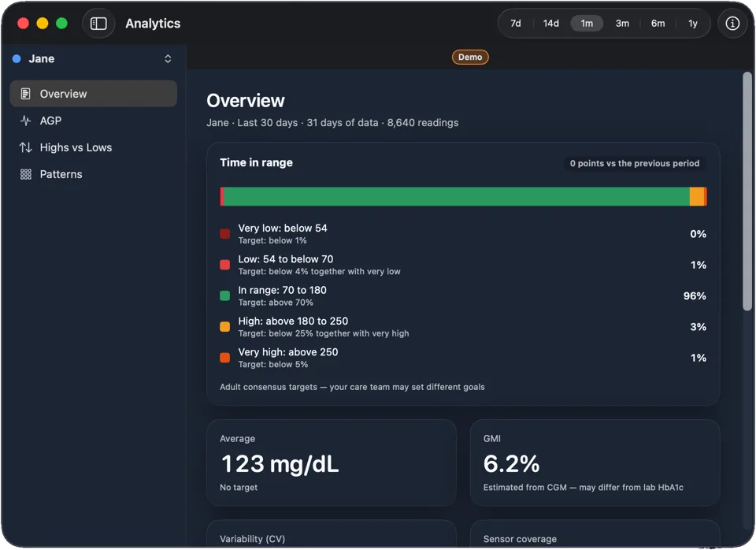Screen dimensions: 756x550
Task: Click the '8,640 readings' subtitle text
Action: [x=423, y=123]
